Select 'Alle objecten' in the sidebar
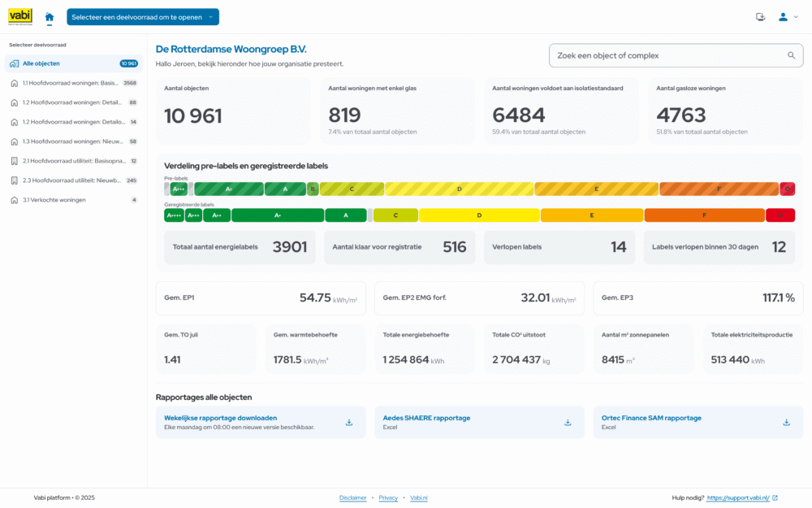 tap(74, 63)
